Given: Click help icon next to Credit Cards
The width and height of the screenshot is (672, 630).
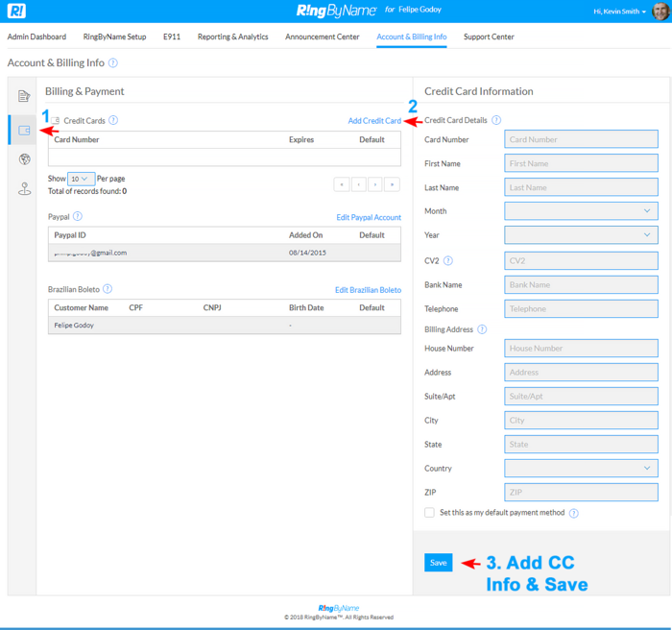Looking at the screenshot, I should point(113,120).
